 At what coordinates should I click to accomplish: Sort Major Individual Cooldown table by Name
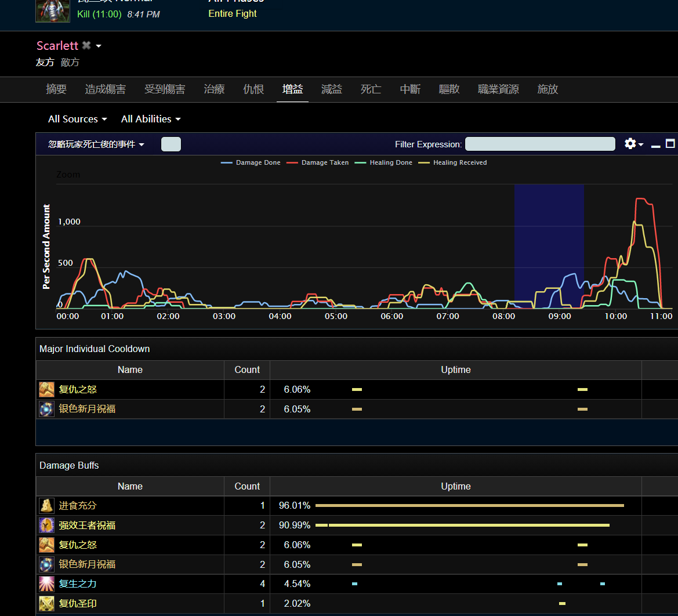(x=130, y=370)
